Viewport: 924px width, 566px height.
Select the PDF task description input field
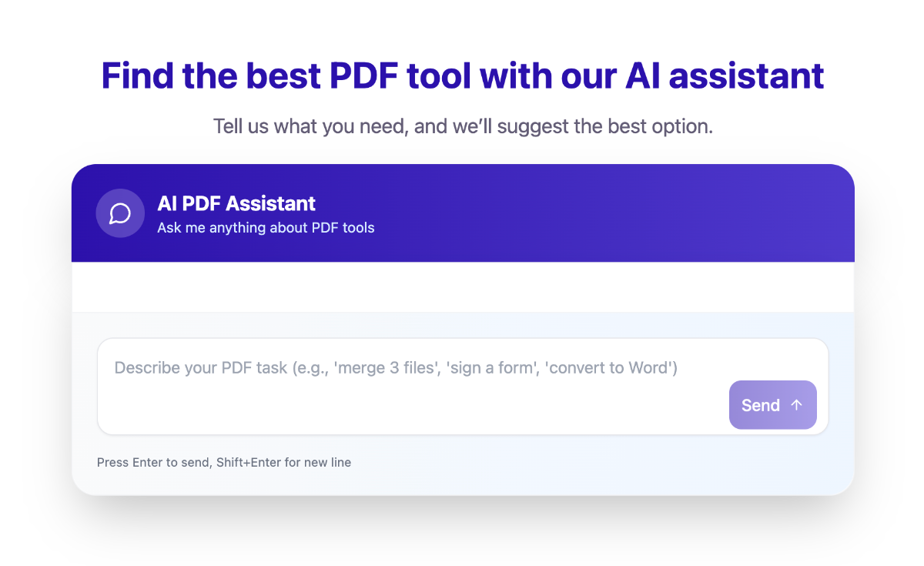point(462,385)
